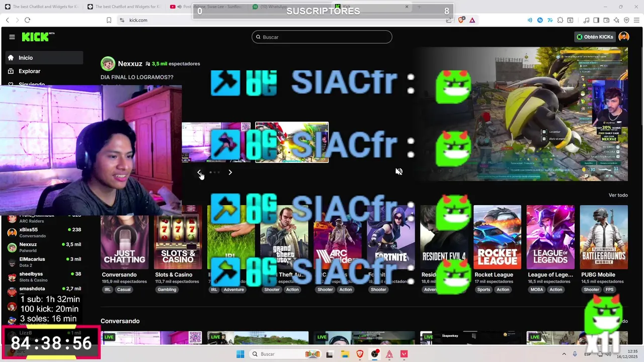This screenshot has height=362, width=644.
Task: Unmute the featured stream preview
Action: pyautogui.click(x=399, y=171)
